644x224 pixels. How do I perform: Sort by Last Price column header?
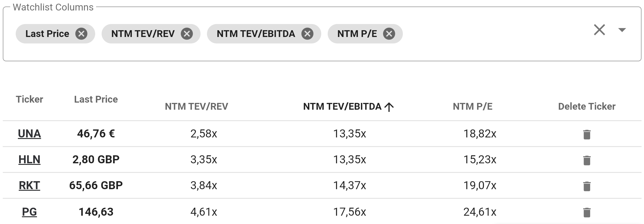coord(96,99)
